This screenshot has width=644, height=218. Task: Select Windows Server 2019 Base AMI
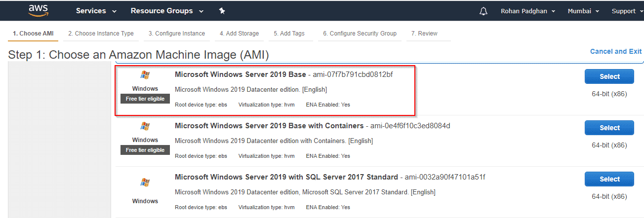pyautogui.click(x=609, y=76)
